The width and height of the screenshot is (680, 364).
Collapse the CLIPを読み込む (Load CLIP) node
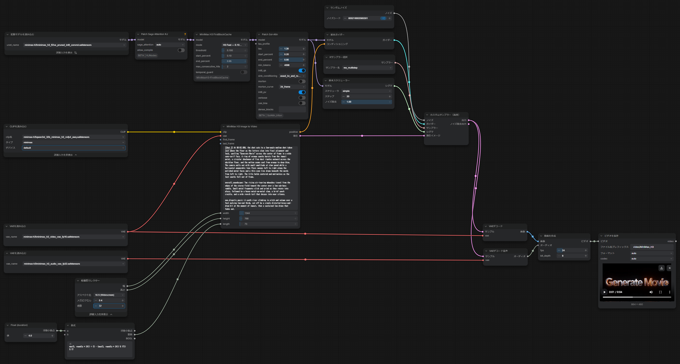[7, 126]
